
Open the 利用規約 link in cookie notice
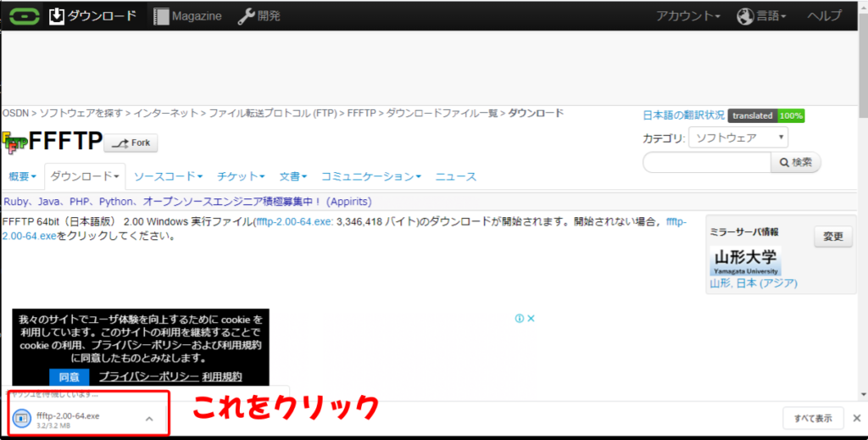(x=222, y=376)
